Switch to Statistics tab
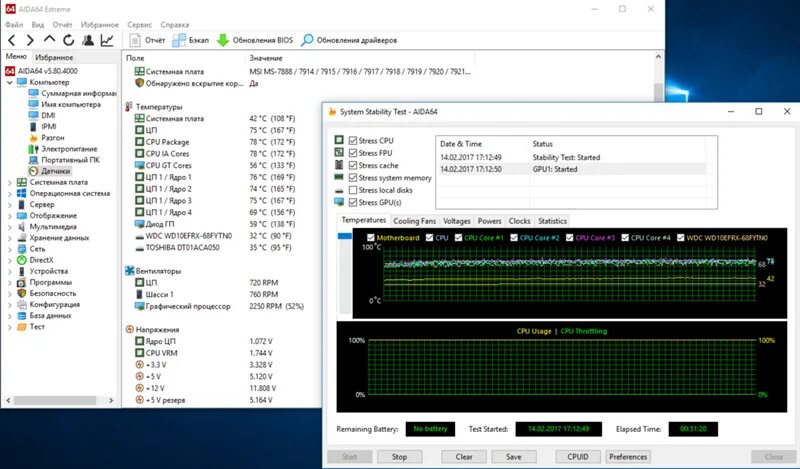Viewport: 800px width, 469px height. (553, 221)
